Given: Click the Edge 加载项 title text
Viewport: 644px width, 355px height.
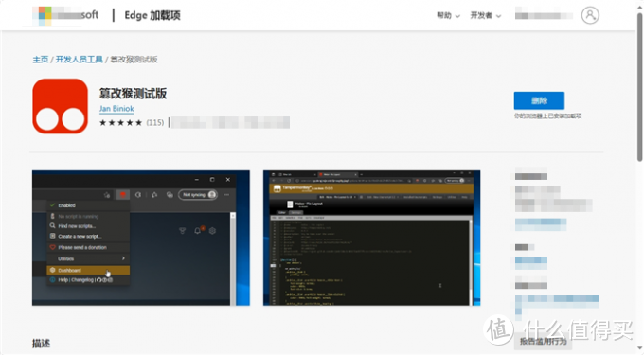Looking at the screenshot, I should 152,15.
